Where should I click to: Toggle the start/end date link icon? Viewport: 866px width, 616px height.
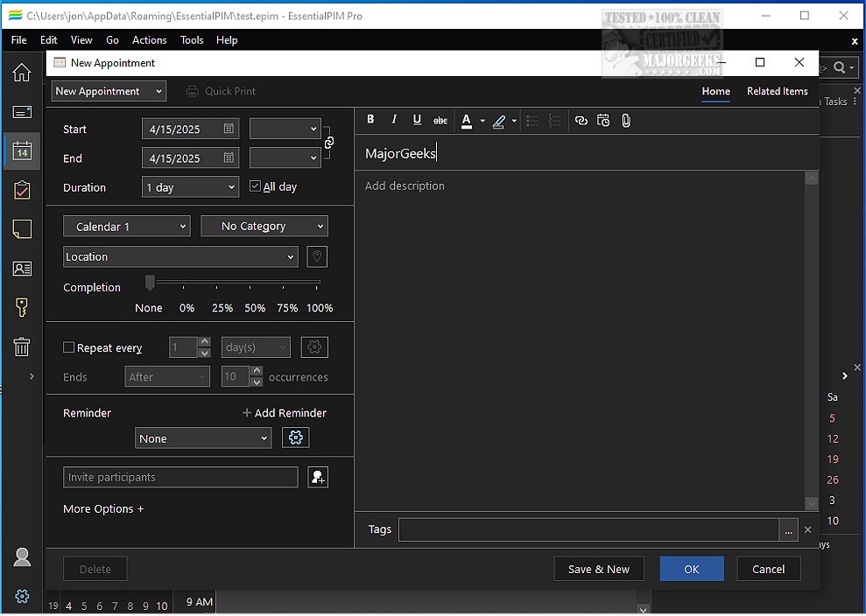329,143
